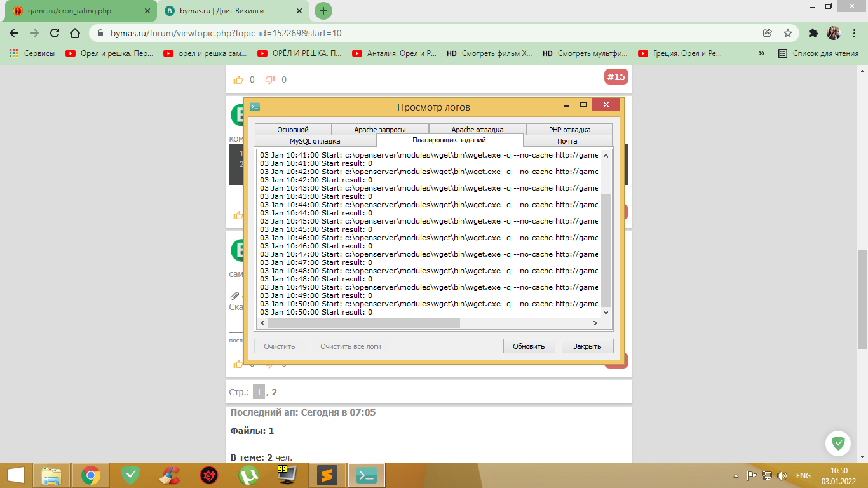868x488 pixels.
Task: Switch to the Apache запросы tab
Action: coord(380,130)
